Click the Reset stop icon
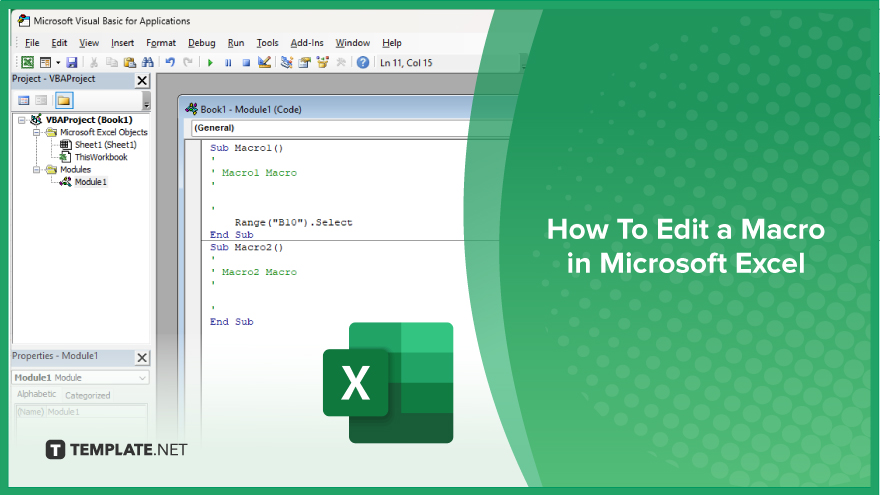Viewport: 880px width, 495px height. [x=246, y=62]
